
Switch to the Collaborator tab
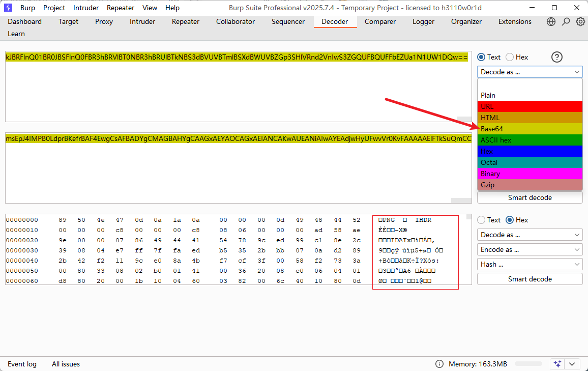click(x=236, y=22)
